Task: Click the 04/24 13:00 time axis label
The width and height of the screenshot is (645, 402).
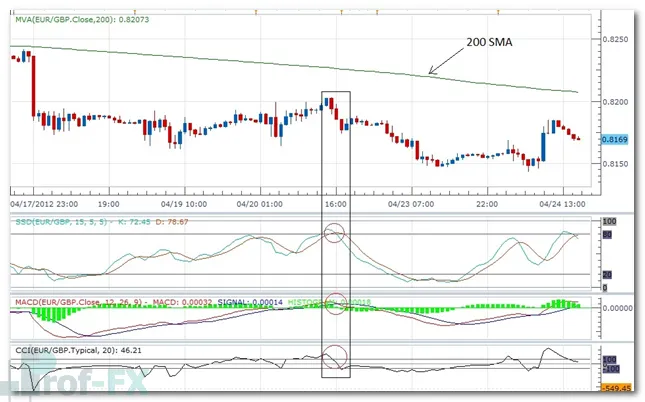Action: tap(559, 202)
